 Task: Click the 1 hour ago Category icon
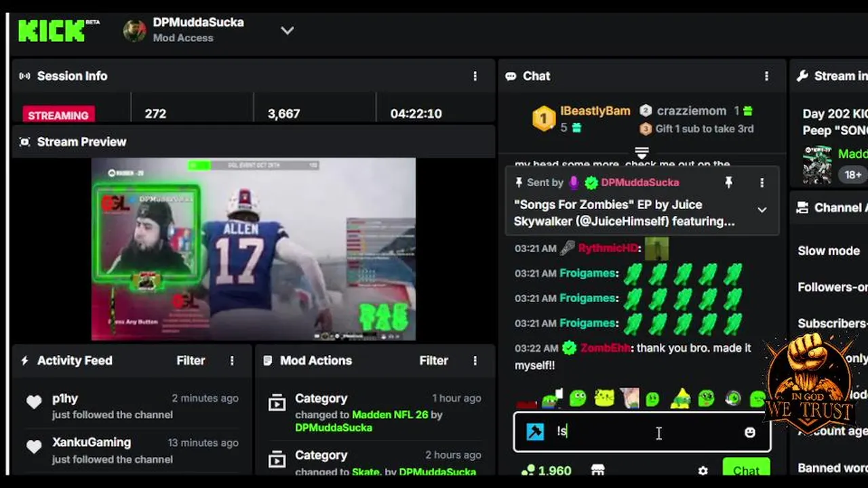click(277, 404)
